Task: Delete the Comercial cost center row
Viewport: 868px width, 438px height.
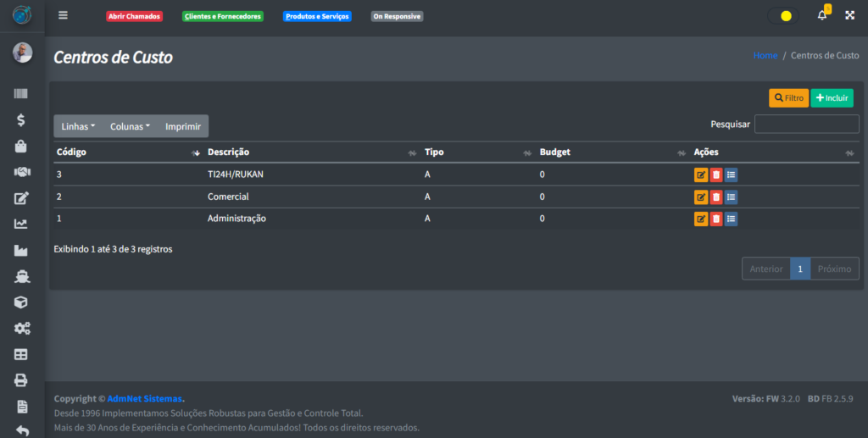Action: coord(716,197)
